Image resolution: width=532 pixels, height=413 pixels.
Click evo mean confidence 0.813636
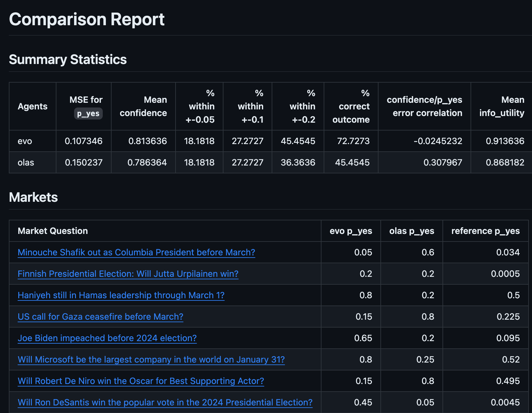[147, 141]
